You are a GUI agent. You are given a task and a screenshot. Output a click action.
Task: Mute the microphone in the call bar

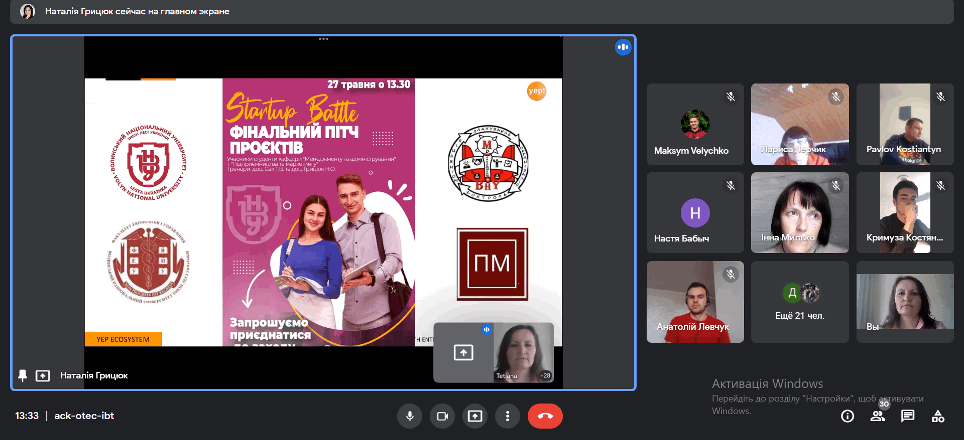coord(408,416)
